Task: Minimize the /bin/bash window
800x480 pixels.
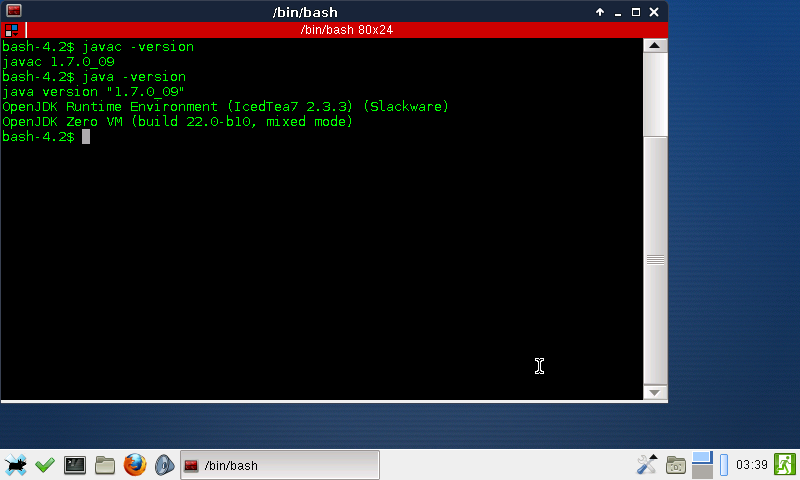Action: [618, 12]
